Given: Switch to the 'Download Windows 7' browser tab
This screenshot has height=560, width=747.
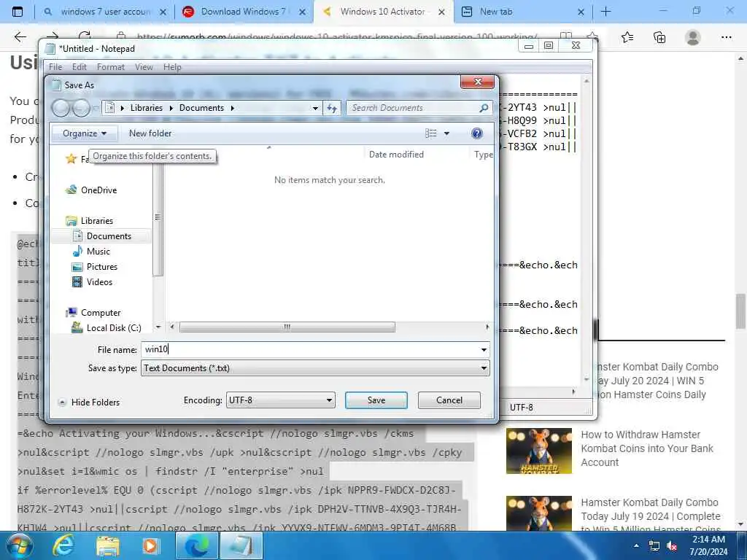Looking at the screenshot, I should pos(244,12).
